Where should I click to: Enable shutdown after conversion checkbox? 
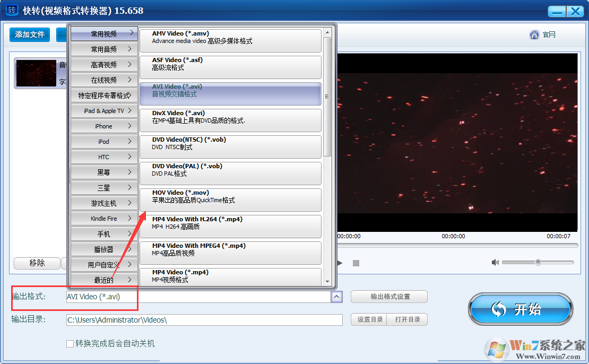[70, 343]
